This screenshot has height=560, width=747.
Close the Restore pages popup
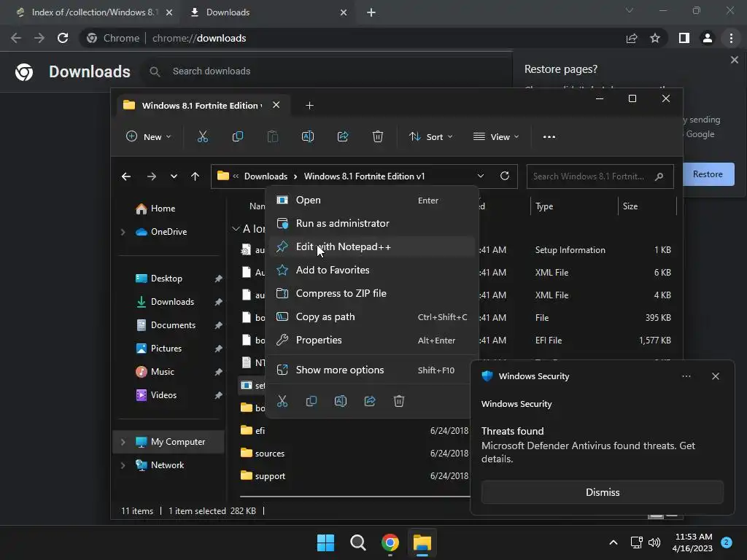[734, 60]
